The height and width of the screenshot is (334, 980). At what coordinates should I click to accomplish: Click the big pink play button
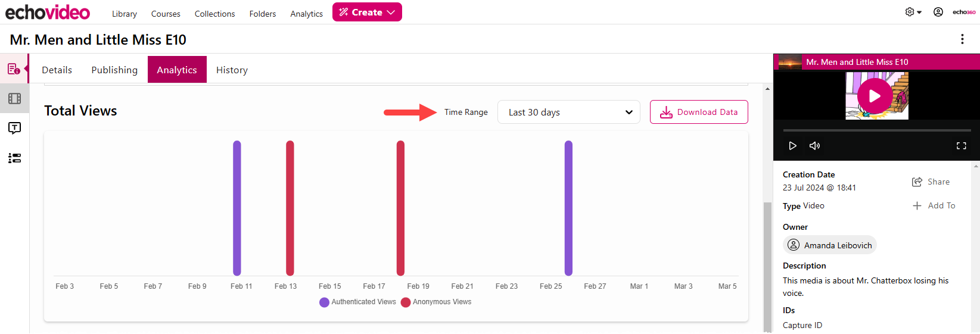(x=875, y=96)
